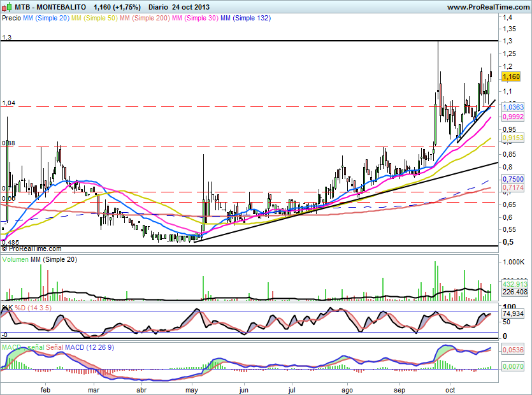Click the 0,7500 dashed average price tag
This screenshot has height=395, width=532.
click(x=513, y=179)
